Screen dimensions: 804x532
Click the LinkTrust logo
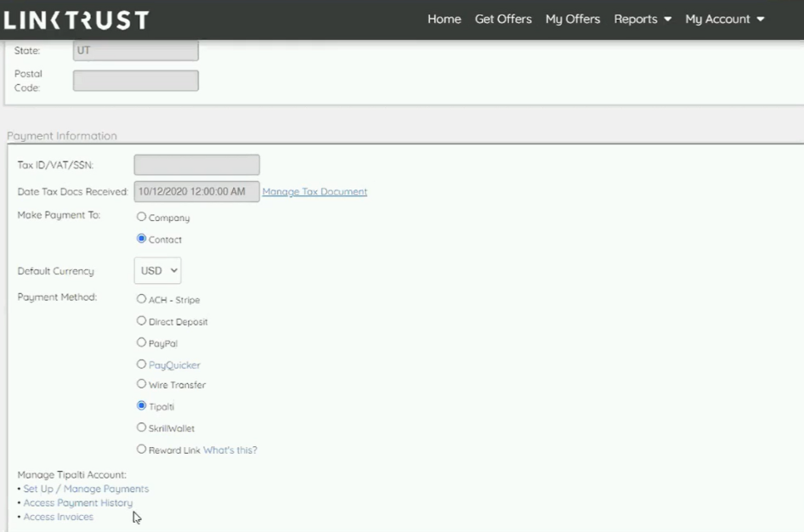(76, 20)
